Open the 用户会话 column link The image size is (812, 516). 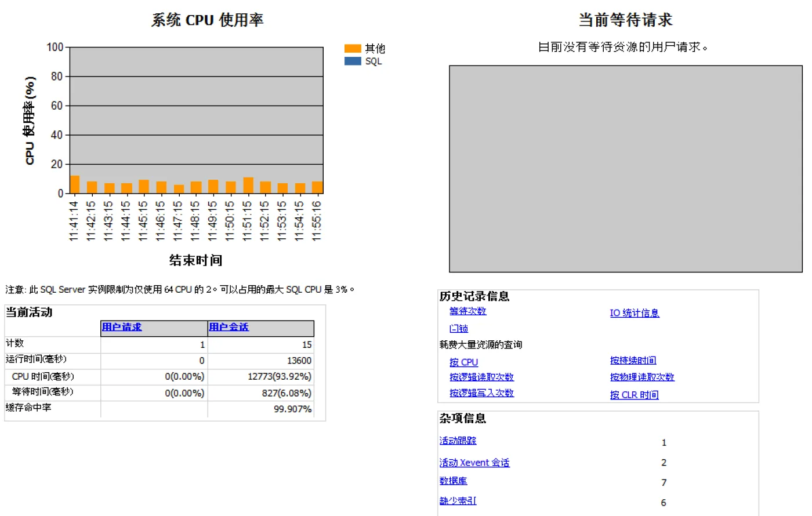pos(229,327)
